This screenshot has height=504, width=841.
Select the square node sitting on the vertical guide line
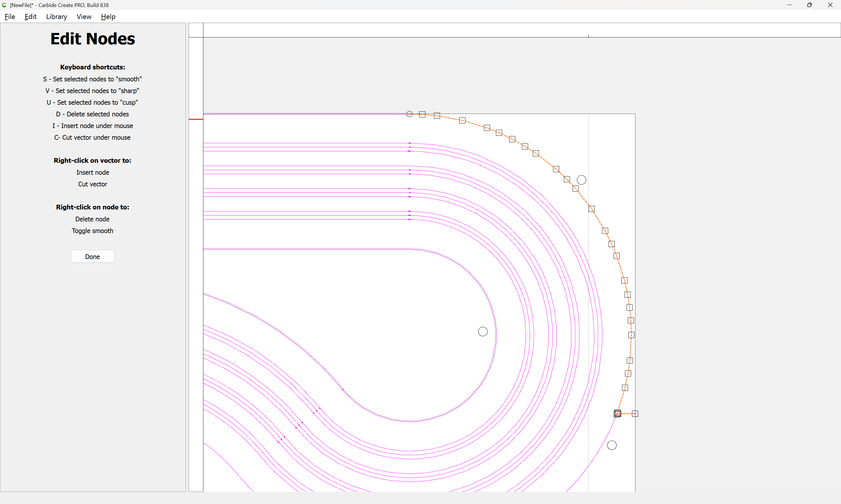point(592,209)
